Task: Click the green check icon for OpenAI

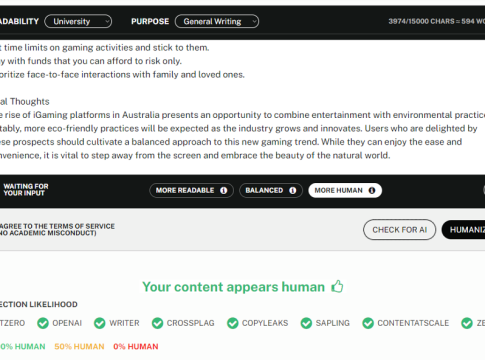Action: pyautogui.click(x=43, y=323)
